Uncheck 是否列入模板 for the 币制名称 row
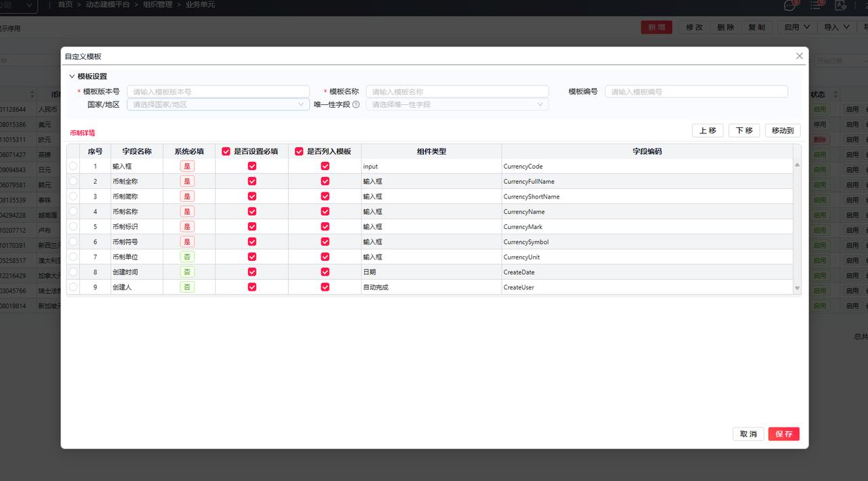868x481 pixels. [x=325, y=211]
